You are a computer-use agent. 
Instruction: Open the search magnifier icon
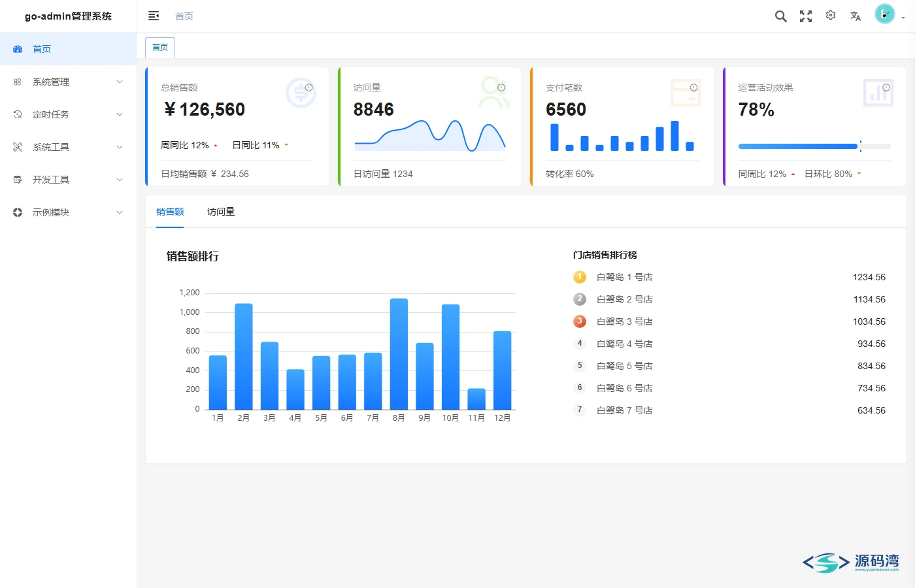pyautogui.click(x=780, y=16)
